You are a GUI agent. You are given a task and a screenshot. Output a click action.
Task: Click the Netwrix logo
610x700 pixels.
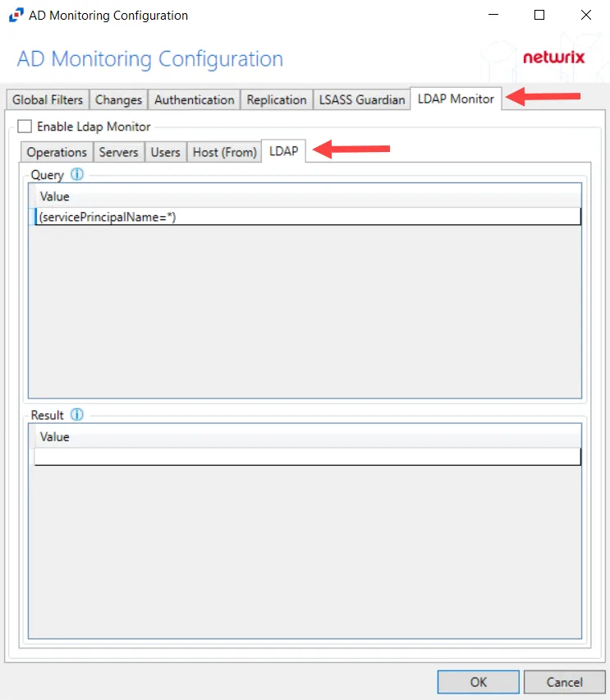[x=554, y=58]
